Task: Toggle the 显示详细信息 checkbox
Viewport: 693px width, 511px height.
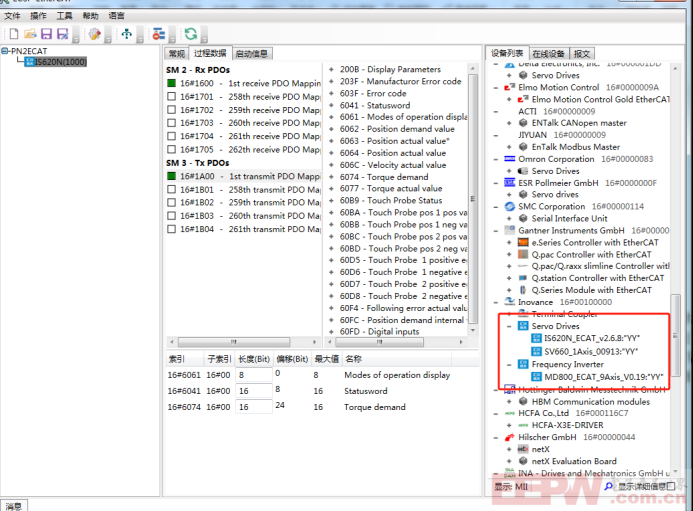Action: click(671, 487)
